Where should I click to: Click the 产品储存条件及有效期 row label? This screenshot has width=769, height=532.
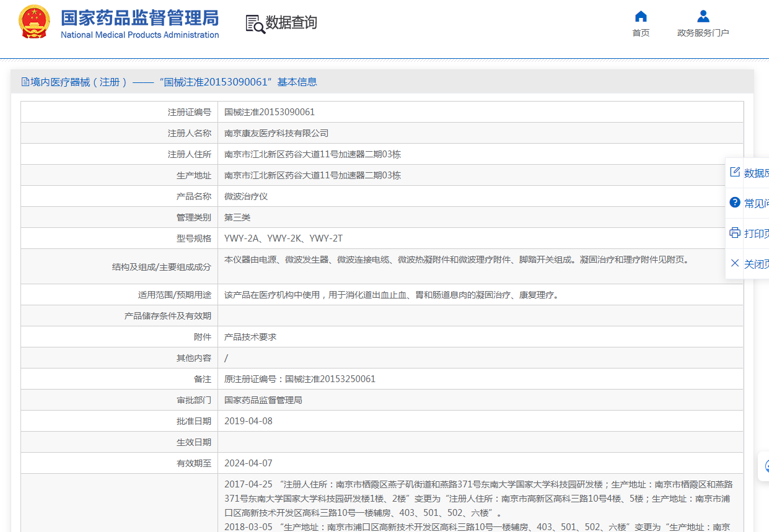(x=168, y=316)
